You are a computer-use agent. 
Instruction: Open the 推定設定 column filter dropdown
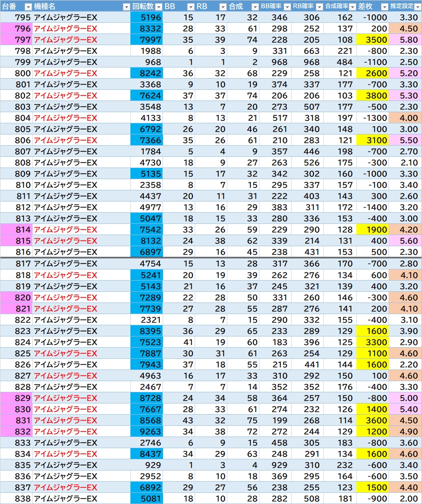click(418, 7)
